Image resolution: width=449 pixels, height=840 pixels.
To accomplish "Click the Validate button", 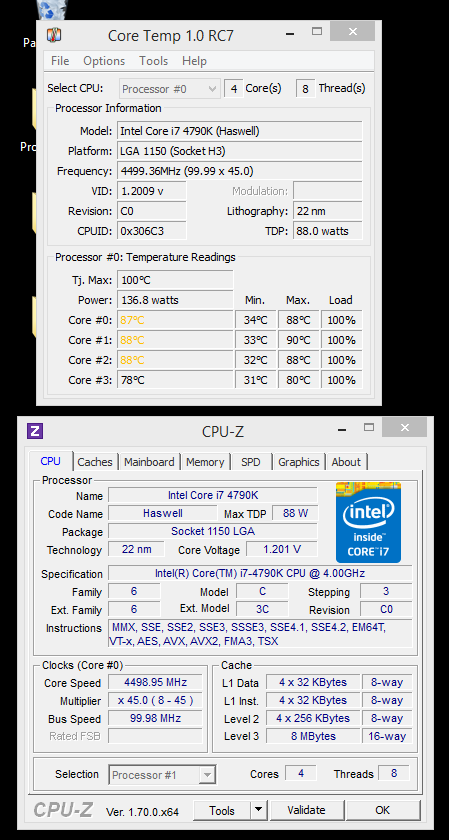I will coord(306,810).
